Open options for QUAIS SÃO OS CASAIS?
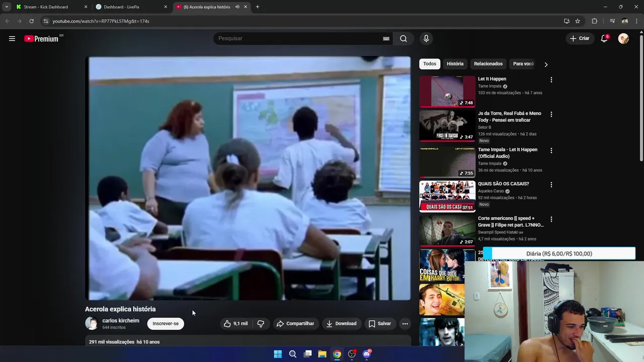644x362 pixels. point(551,185)
